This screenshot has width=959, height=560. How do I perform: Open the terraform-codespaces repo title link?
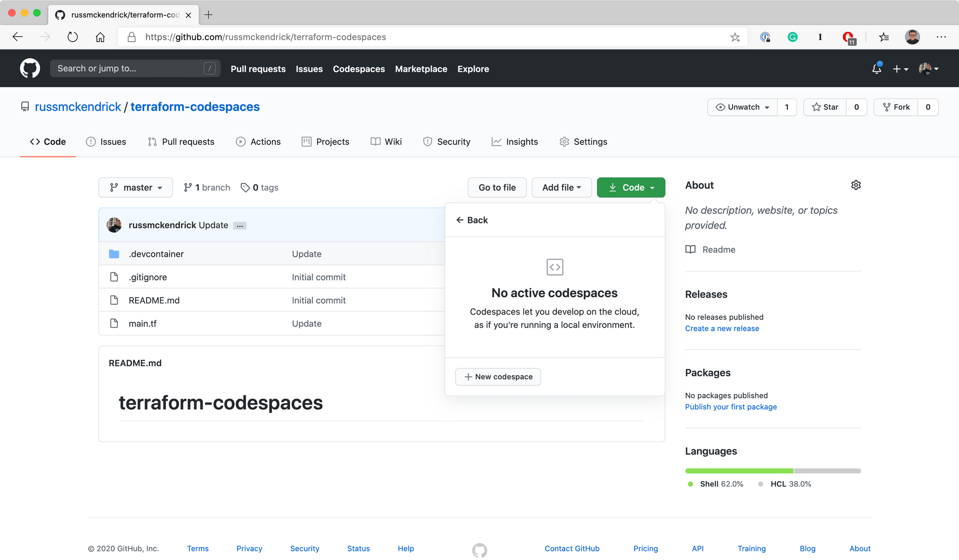tap(195, 107)
